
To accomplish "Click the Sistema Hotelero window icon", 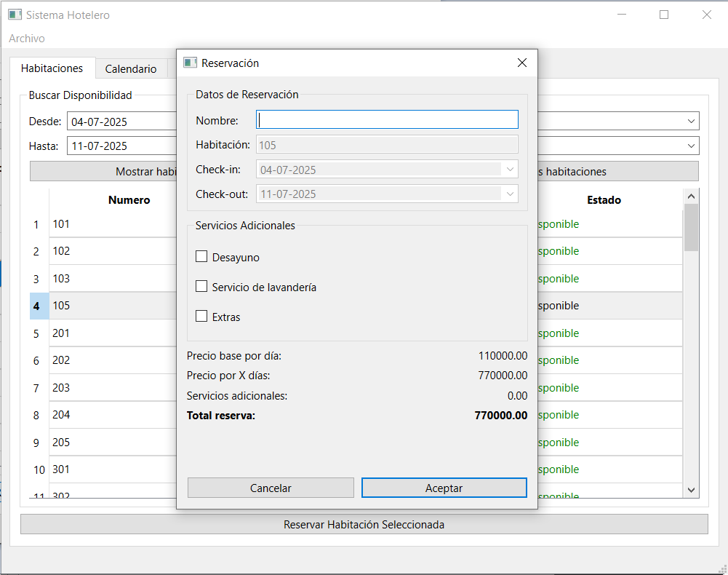I will (x=15, y=15).
